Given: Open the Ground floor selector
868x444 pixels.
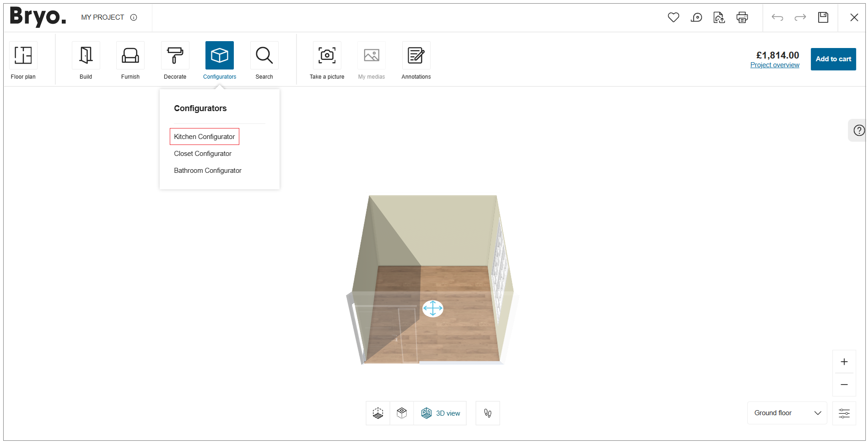Looking at the screenshot, I should pyautogui.click(x=786, y=413).
